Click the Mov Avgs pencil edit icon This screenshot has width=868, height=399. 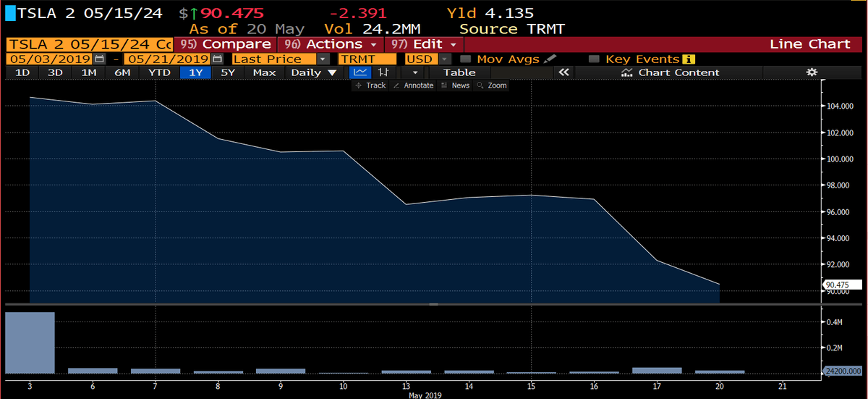(x=550, y=59)
